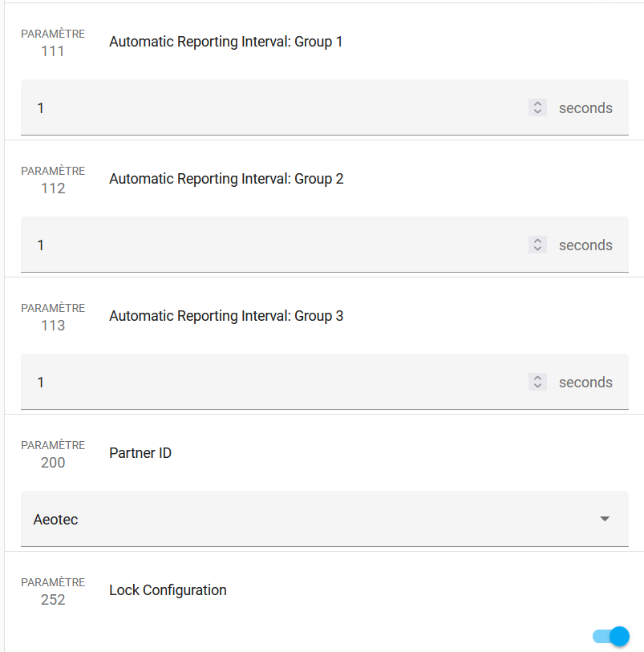Focus the Group 1 interval value field
The height and width of the screenshot is (652, 644).
[273, 108]
